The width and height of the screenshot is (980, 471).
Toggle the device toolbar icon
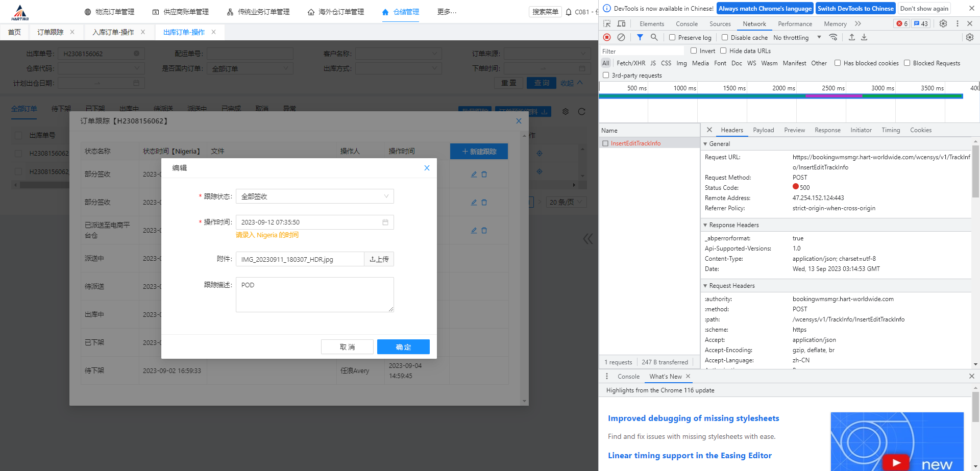coord(621,23)
